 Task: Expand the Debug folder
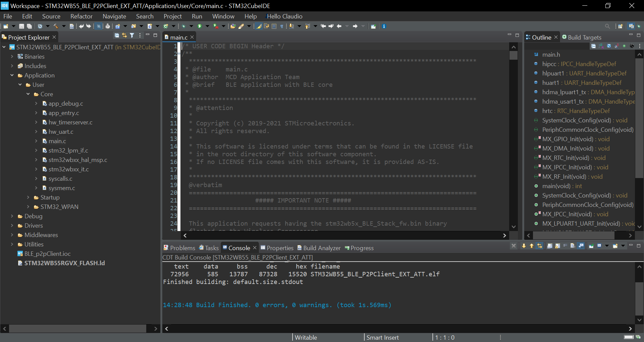12,216
